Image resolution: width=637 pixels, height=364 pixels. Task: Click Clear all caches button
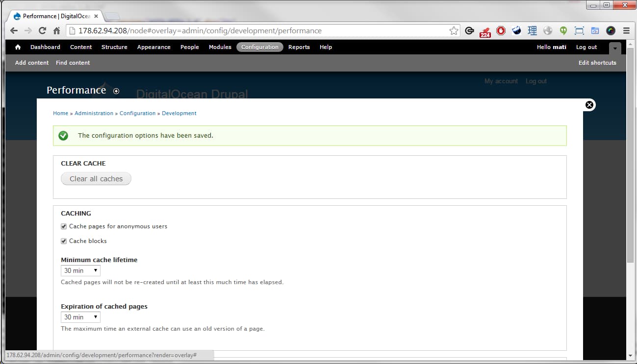96,179
